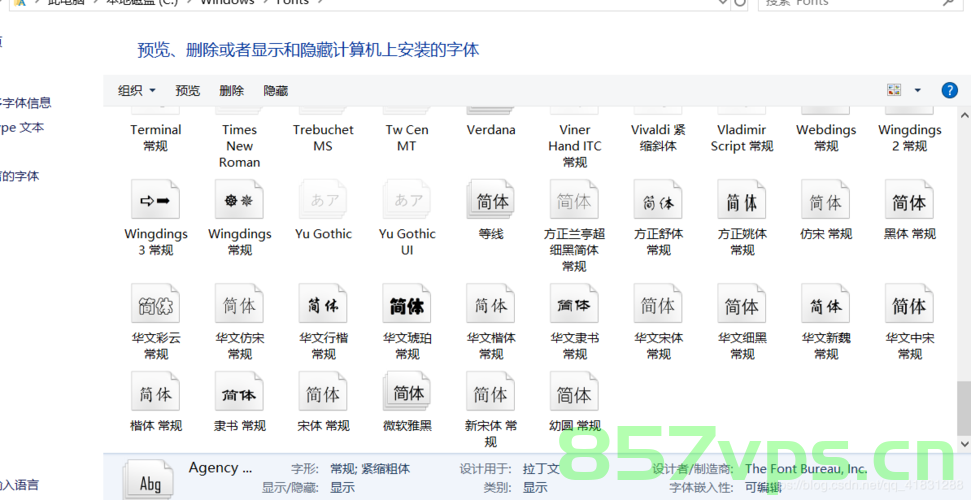
Task: Click the vertical scrollbar thumb
Action: [x=964, y=408]
